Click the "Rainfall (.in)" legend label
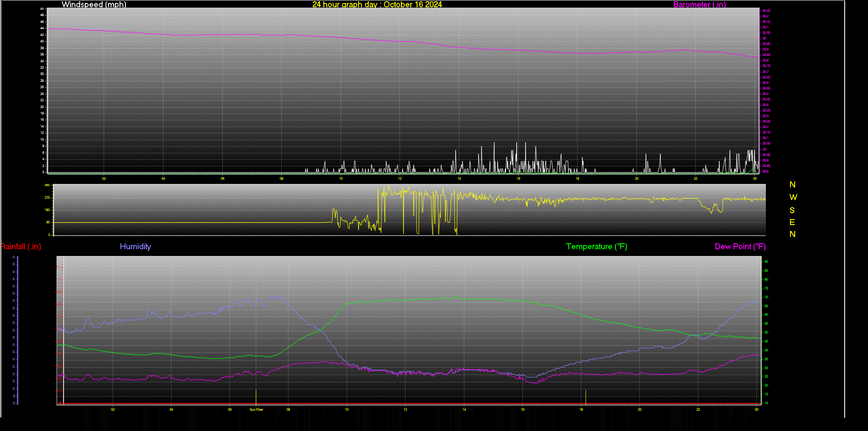The width and height of the screenshot is (868, 431). click(x=21, y=247)
